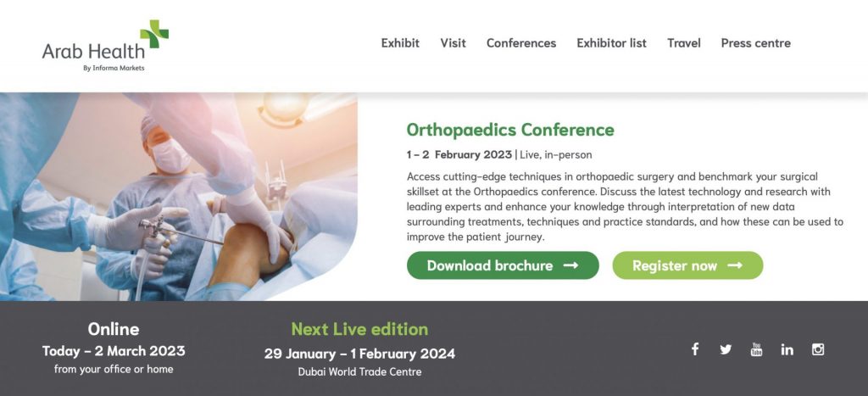Screen dimensions: 868x396
Task: Click the orthopaedic surgery banner image
Action: (x=178, y=197)
